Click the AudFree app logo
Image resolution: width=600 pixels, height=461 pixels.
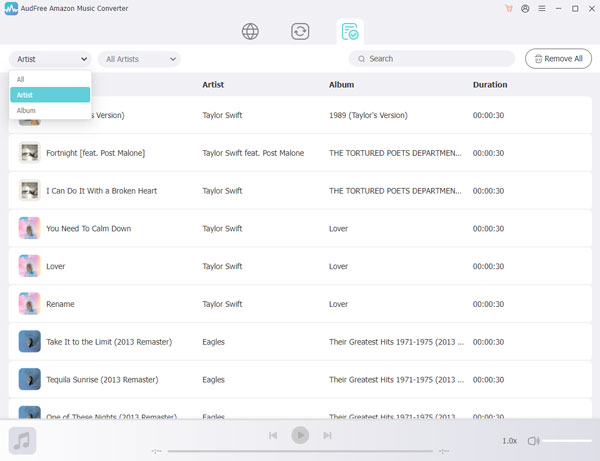point(11,8)
